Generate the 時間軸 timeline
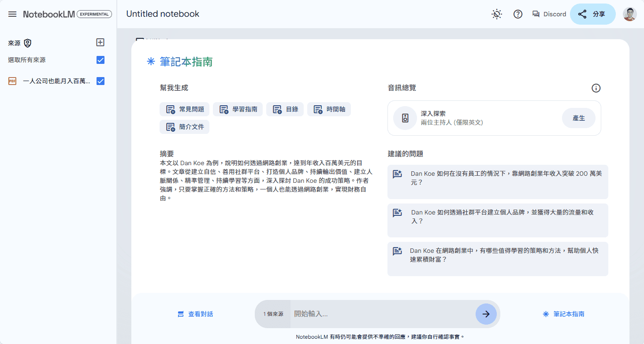The height and width of the screenshot is (344, 644). [x=329, y=109]
